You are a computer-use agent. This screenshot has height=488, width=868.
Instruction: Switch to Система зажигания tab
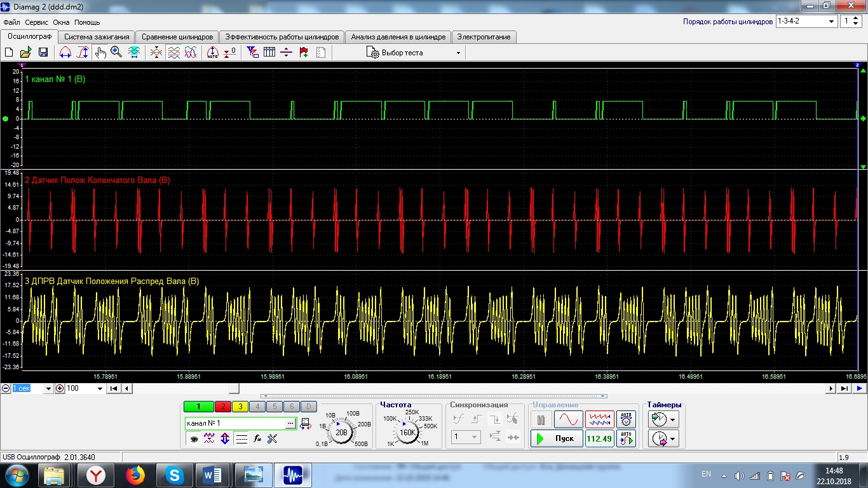click(97, 37)
